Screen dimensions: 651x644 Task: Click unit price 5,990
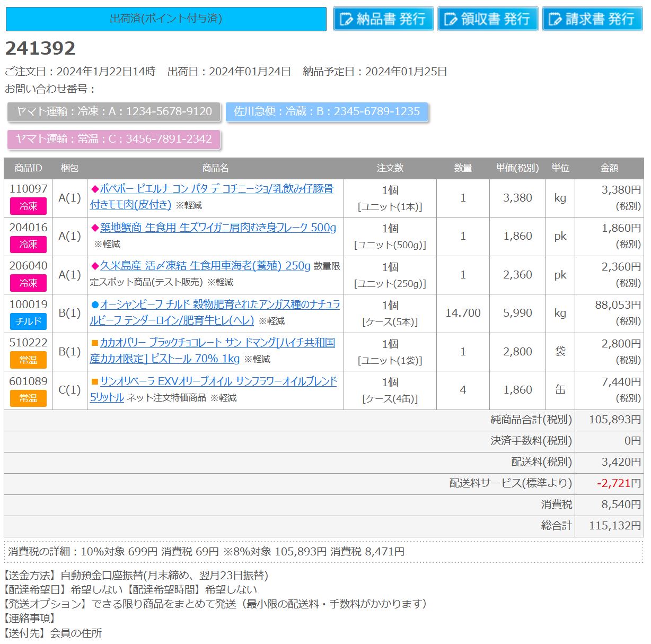click(517, 313)
